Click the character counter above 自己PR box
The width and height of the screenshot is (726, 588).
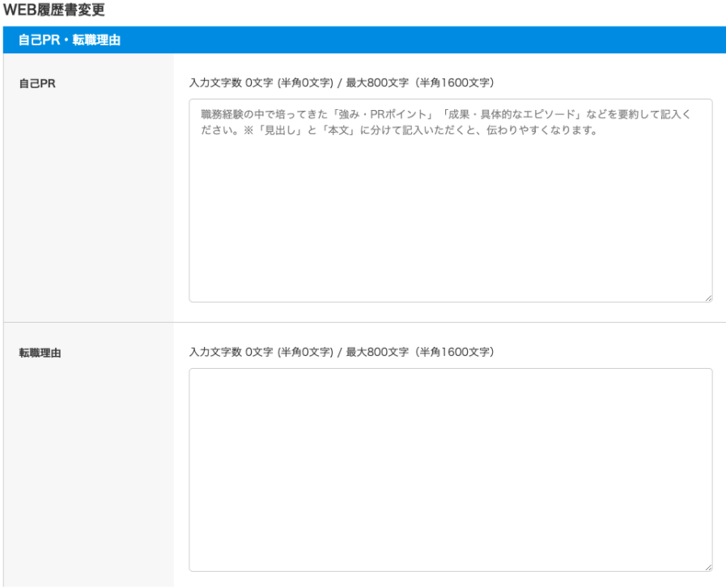341,82
